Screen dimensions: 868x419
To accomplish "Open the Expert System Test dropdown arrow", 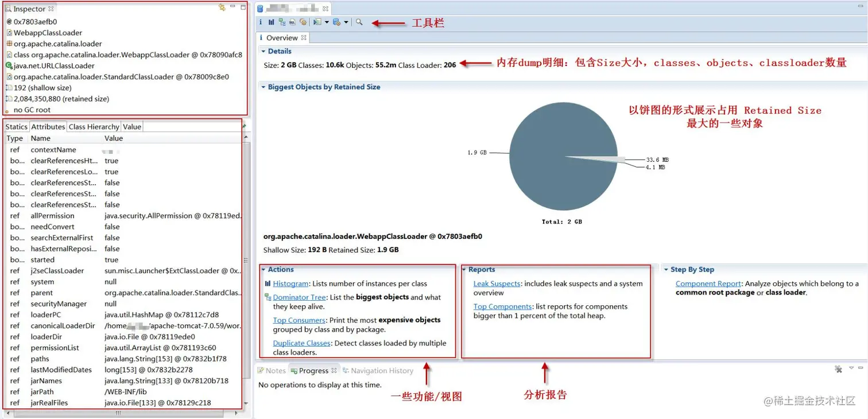I will (x=327, y=22).
